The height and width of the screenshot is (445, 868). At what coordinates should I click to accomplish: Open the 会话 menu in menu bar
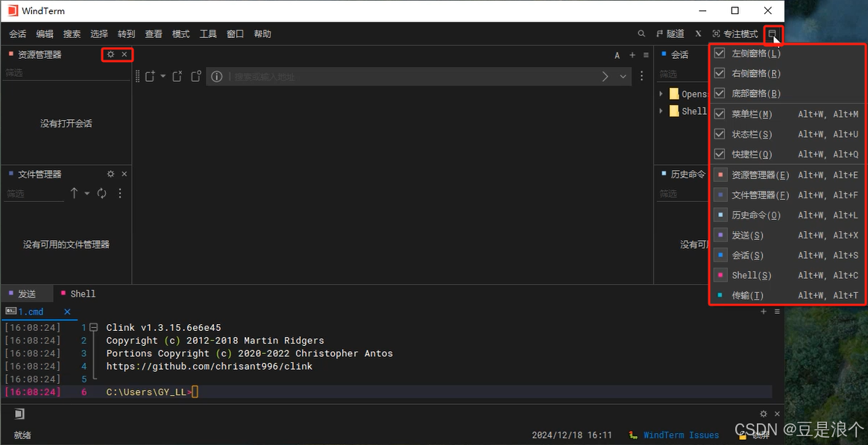tap(18, 34)
